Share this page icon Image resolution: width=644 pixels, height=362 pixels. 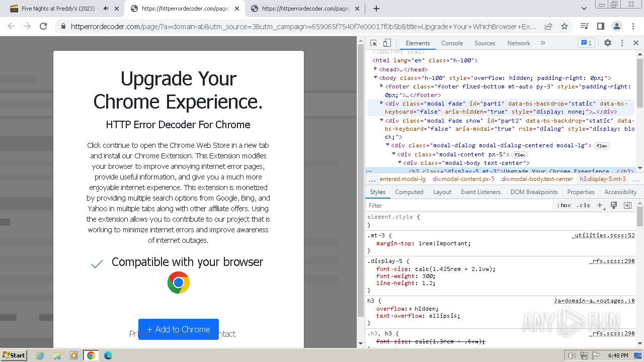548,26
